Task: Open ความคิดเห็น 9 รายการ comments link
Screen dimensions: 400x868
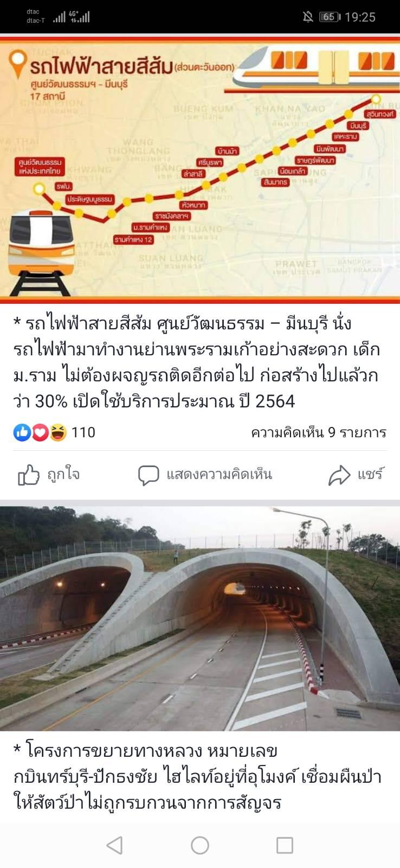Action: [x=319, y=432]
